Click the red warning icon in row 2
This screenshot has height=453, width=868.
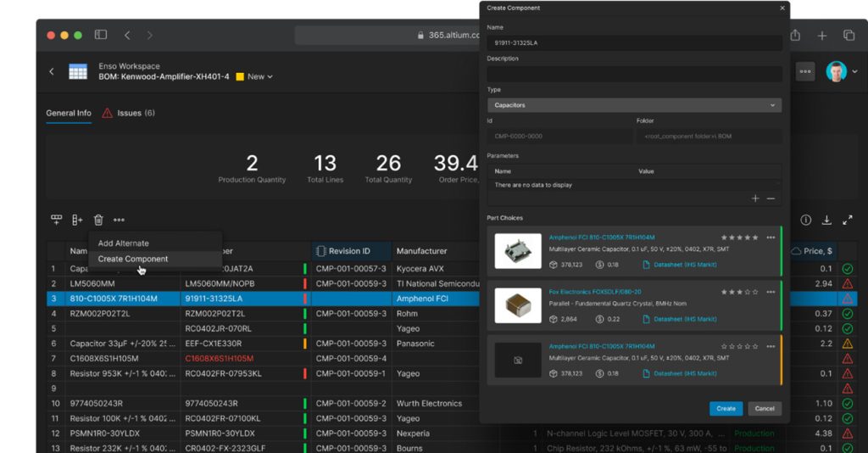[848, 283]
